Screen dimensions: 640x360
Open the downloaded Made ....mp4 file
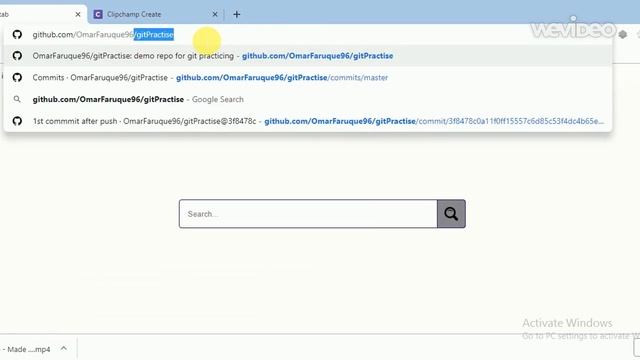click(x=27, y=349)
